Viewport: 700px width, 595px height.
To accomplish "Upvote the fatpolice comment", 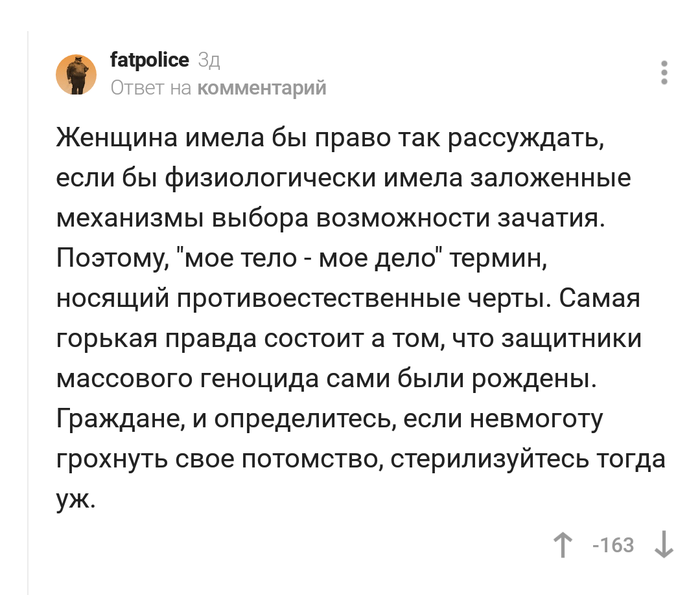I will coord(563,545).
